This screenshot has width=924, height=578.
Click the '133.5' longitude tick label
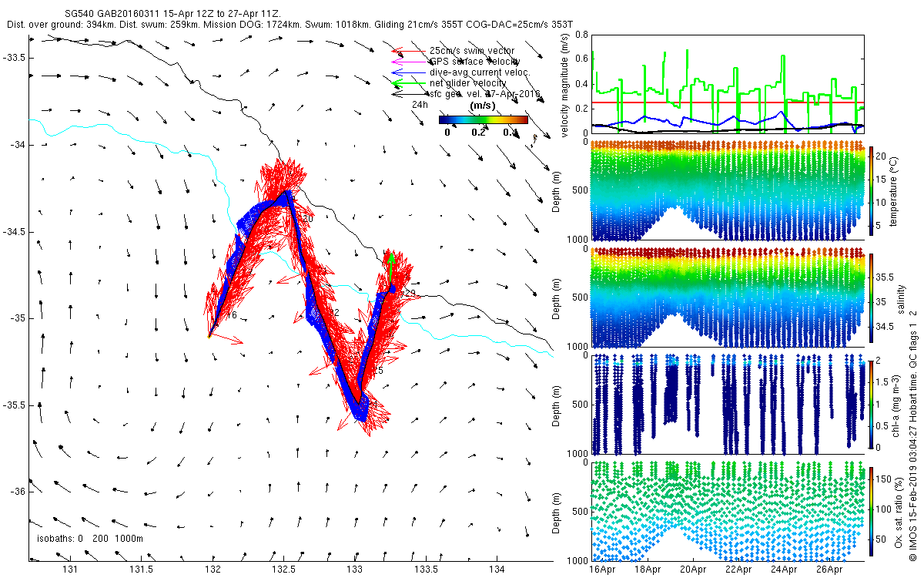click(426, 570)
